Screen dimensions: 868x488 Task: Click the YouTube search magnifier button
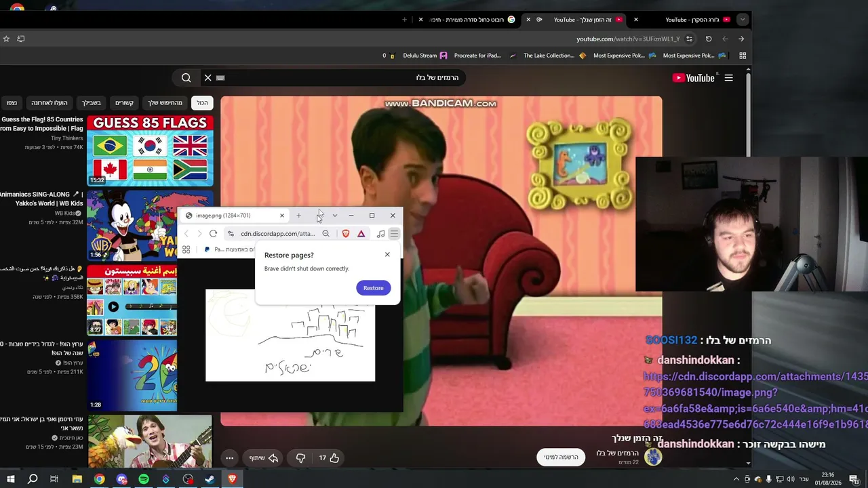[186, 78]
